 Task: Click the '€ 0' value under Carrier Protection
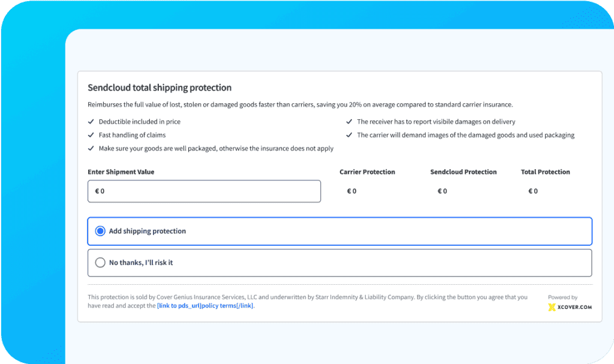pos(352,191)
